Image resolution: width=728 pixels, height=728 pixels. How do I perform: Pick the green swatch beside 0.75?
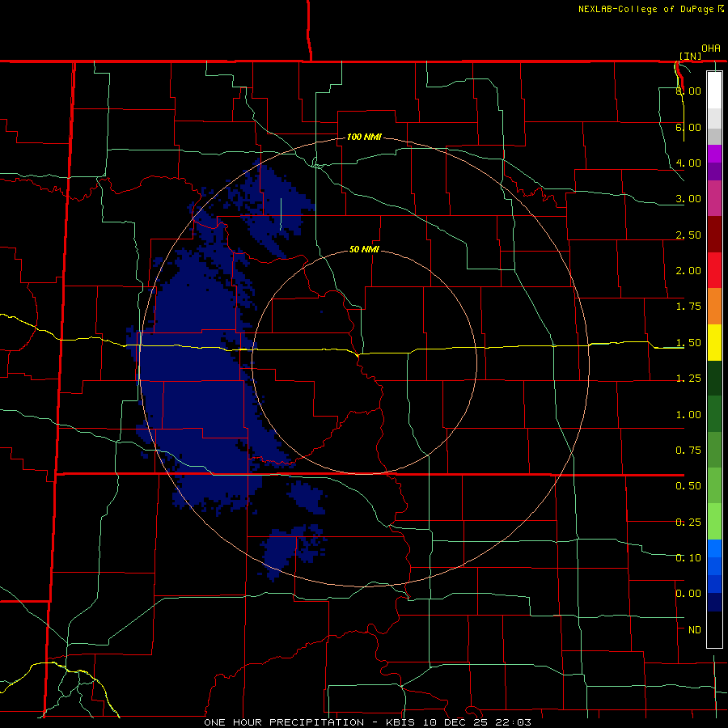coord(714,450)
